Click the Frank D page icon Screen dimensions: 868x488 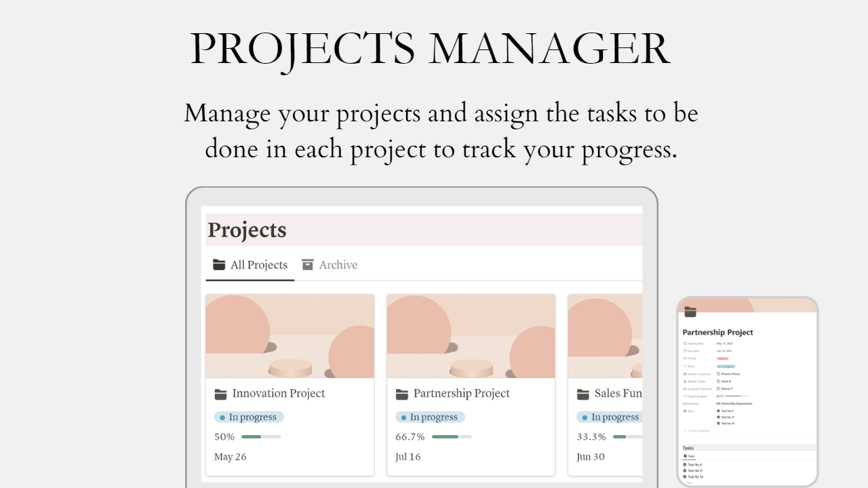point(718,381)
